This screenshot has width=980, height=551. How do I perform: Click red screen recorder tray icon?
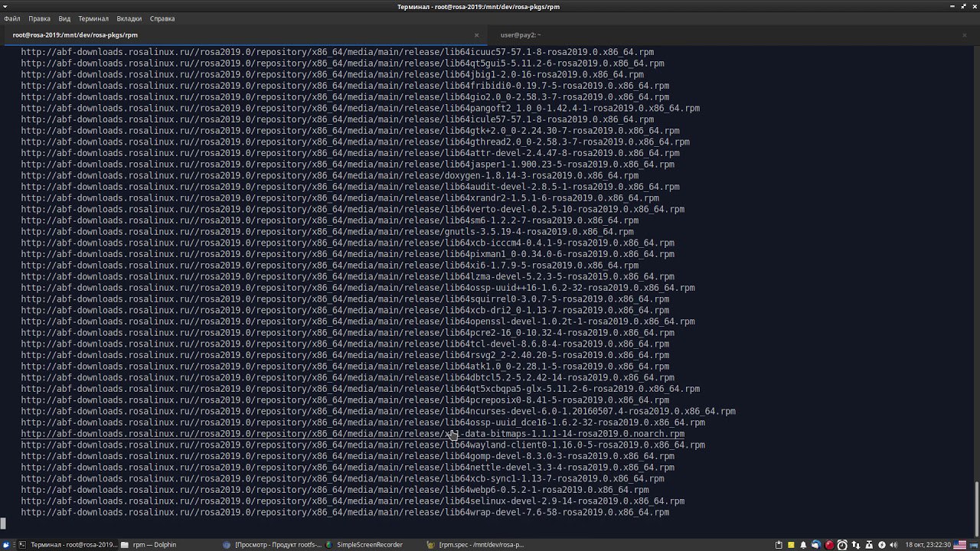click(x=829, y=545)
